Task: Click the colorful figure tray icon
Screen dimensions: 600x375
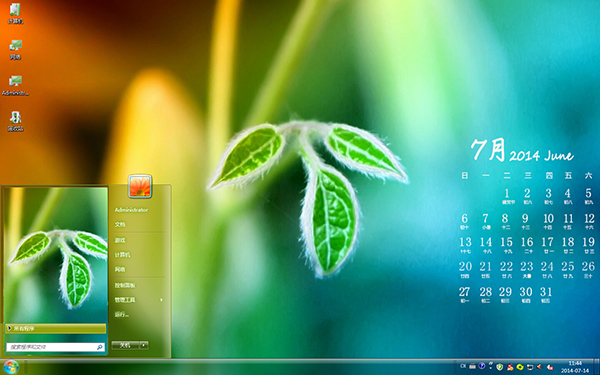Action: point(510,367)
